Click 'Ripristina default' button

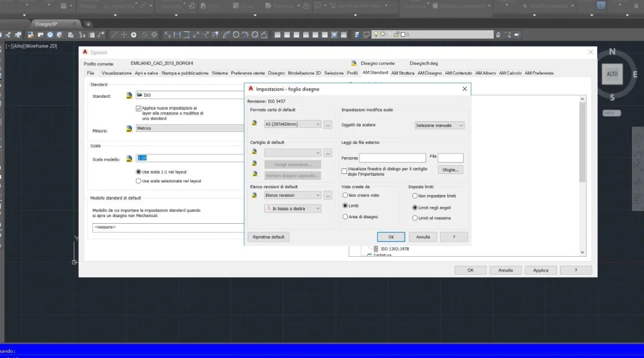click(268, 237)
